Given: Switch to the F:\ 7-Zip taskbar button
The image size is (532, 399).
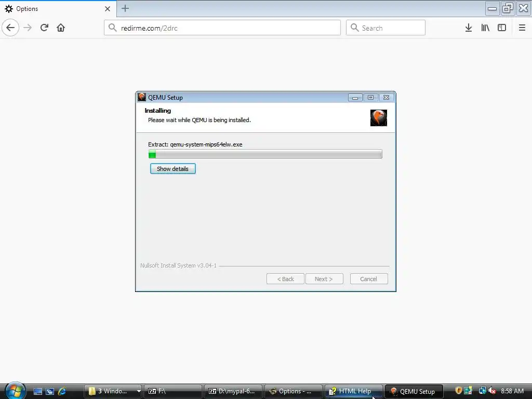Looking at the screenshot, I should (x=173, y=391).
